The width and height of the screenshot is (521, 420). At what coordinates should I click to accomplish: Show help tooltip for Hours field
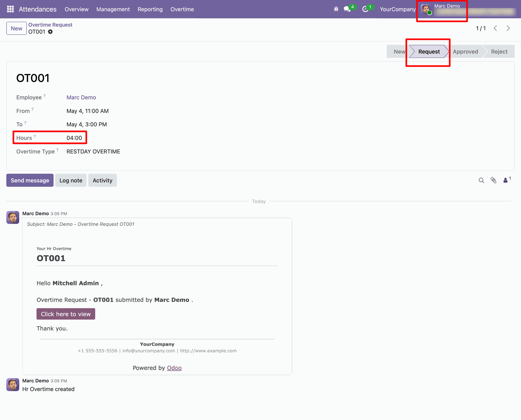coord(35,136)
